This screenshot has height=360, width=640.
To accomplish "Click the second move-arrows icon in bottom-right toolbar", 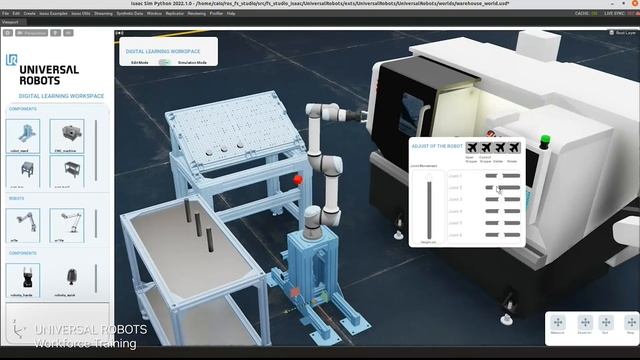I will 585,322.
